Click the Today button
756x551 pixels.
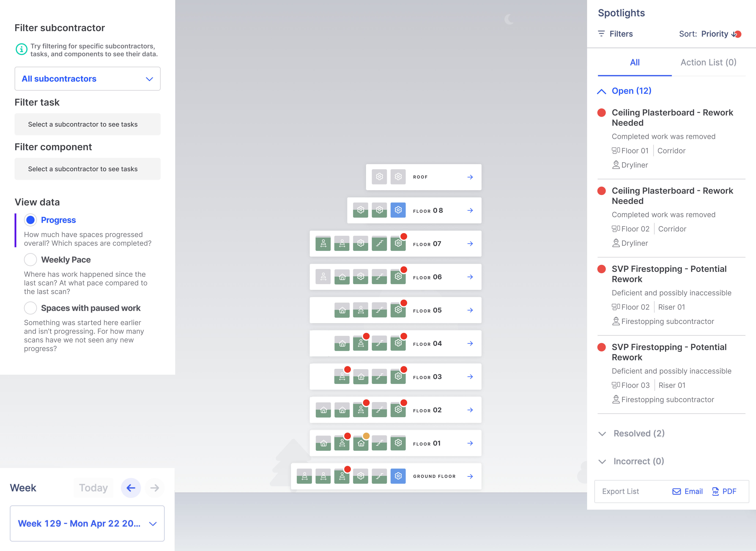[93, 488]
